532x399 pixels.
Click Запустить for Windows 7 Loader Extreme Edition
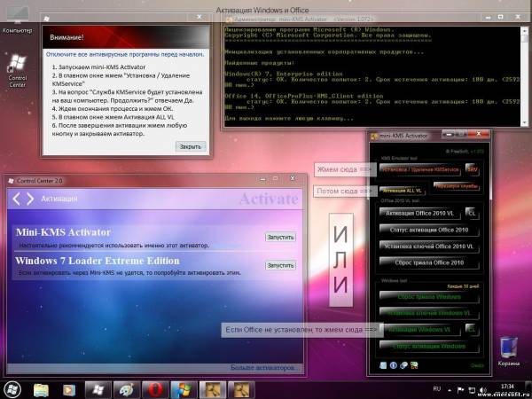click(280, 265)
